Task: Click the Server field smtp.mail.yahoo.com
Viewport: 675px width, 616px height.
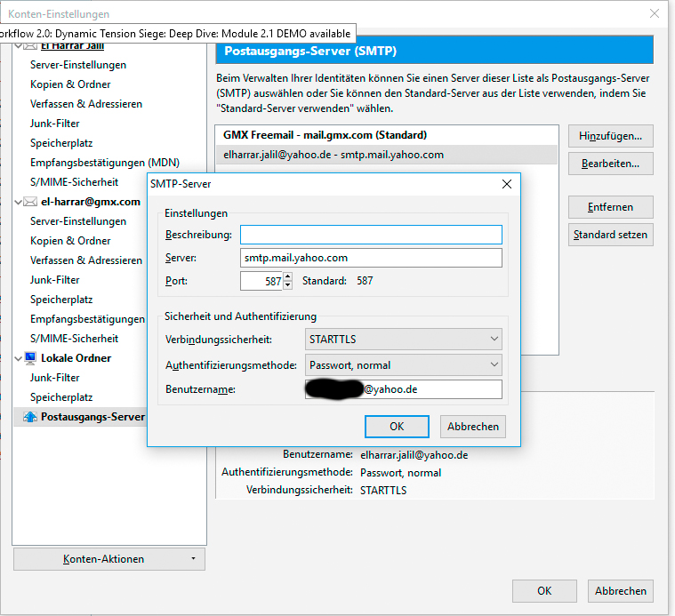Action: [371, 258]
